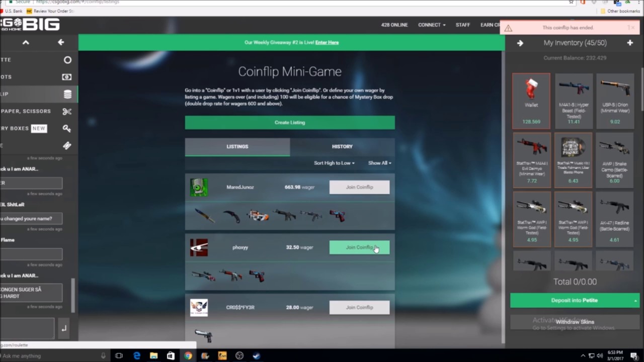Switch to the LISTINGS tab
This screenshot has width=644, height=362.
(237, 146)
